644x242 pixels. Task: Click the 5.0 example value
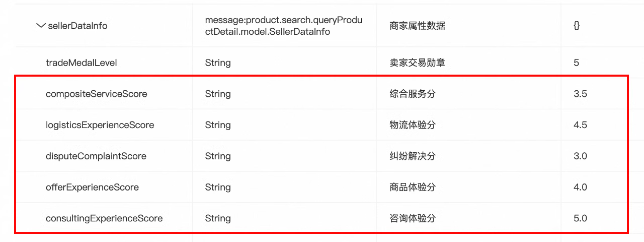(580, 218)
